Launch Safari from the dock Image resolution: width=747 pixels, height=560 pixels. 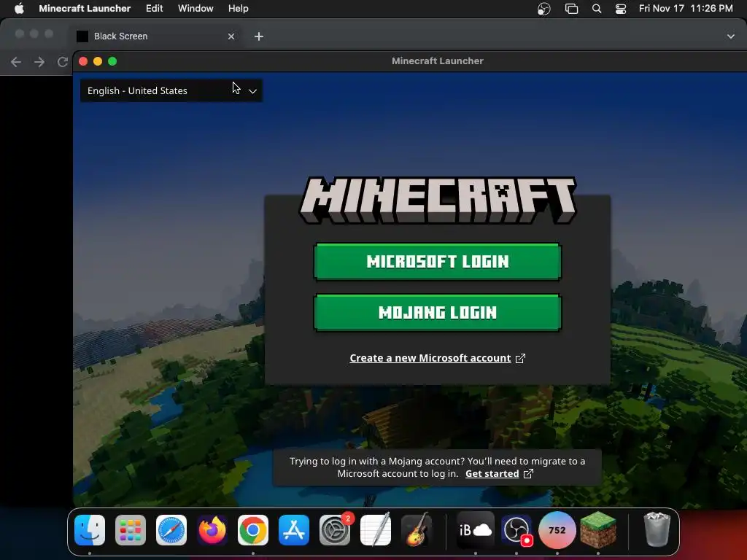[x=171, y=530]
